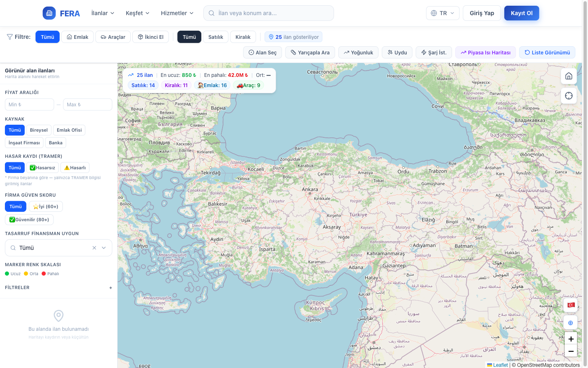This screenshot has width=588, height=368.
Task: Click the Min ₺ price field
Action: [29, 104]
